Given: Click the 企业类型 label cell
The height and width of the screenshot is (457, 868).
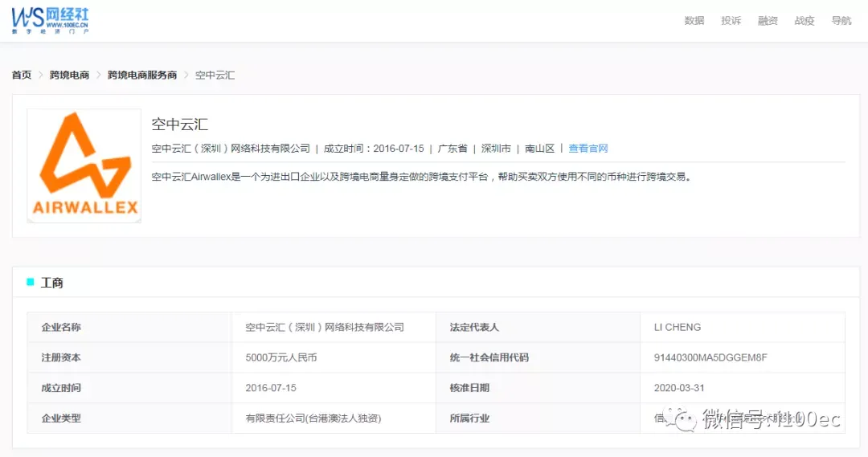Looking at the screenshot, I should 129,418.
